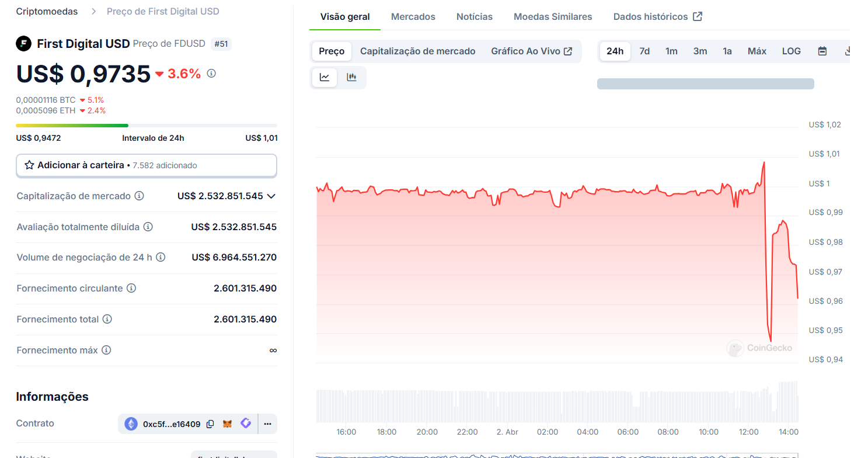Click the purple wallet icon in Contrato row
Viewport: 868px width, 458px height.
pyautogui.click(x=246, y=424)
